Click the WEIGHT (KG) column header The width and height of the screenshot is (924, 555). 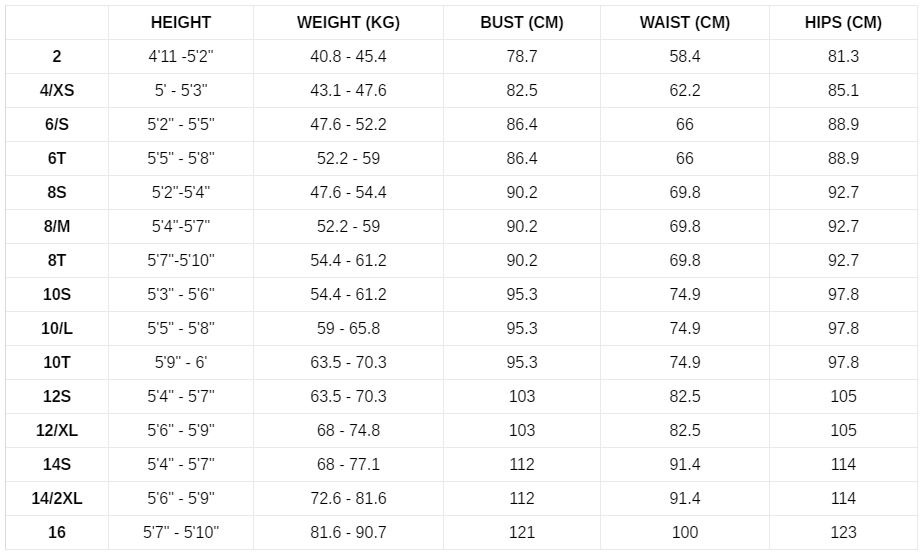tap(348, 23)
